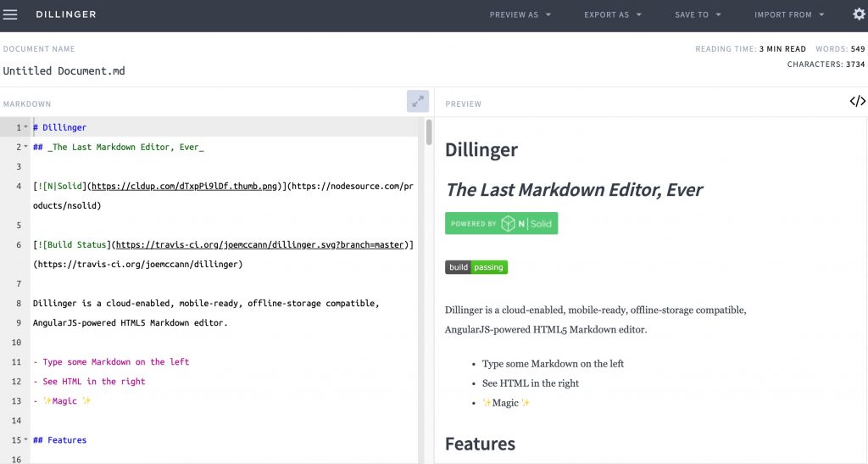The width and height of the screenshot is (868, 464).
Task: Open the Export As dropdown
Action: [612, 15]
